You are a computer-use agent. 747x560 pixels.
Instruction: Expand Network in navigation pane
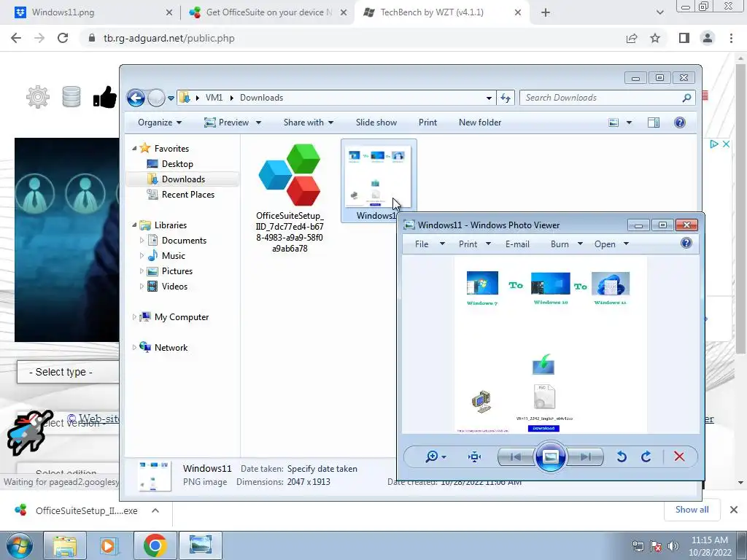click(134, 347)
